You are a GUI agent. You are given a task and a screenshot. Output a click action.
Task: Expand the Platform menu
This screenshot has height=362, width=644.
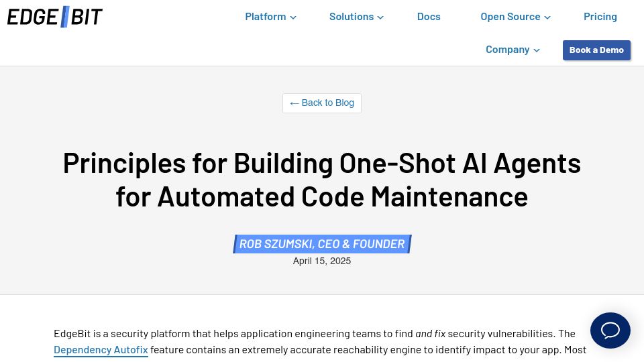[270, 17]
